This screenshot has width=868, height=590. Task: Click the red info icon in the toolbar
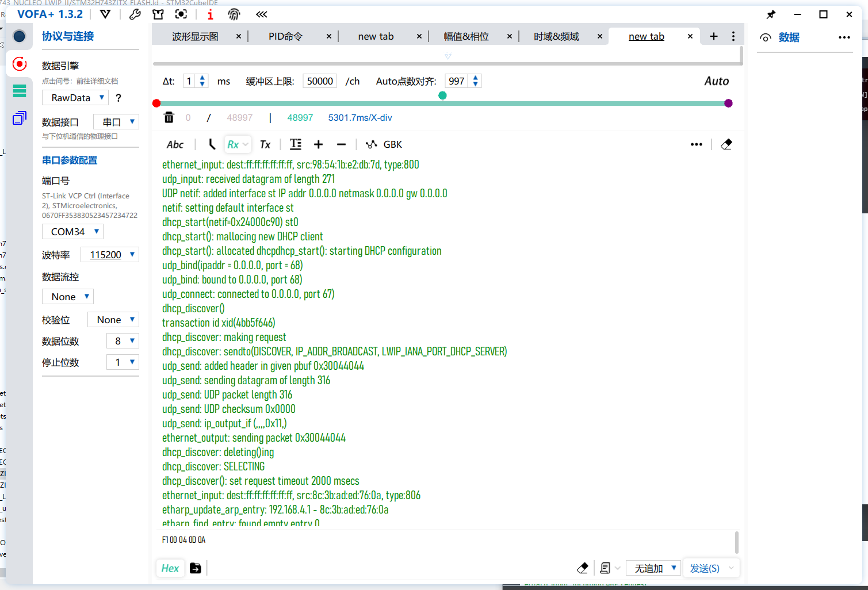pos(210,14)
